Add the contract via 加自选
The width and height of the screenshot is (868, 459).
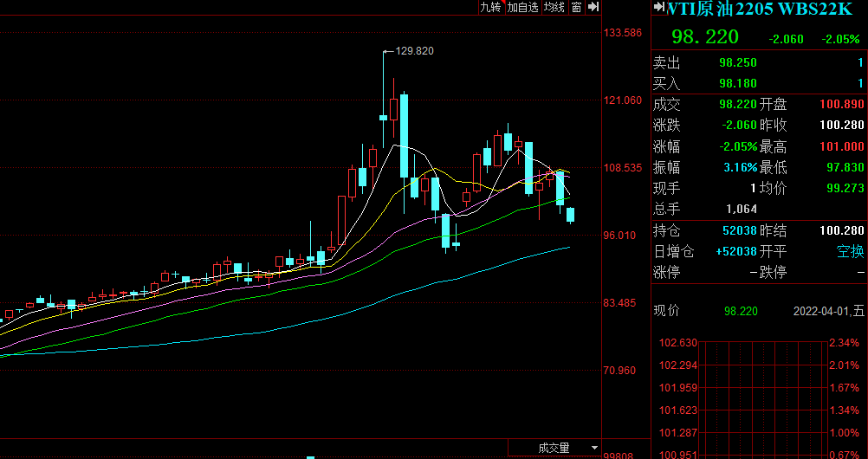click(x=523, y=7)
